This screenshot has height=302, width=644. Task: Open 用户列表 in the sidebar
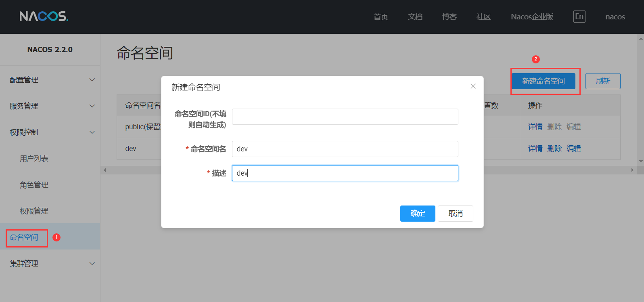tap(34, 159)
